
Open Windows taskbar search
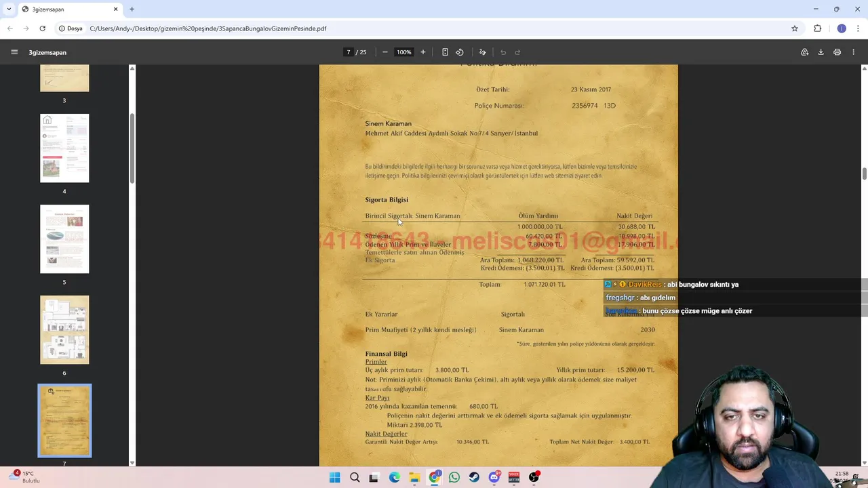(x=355, y=477)
